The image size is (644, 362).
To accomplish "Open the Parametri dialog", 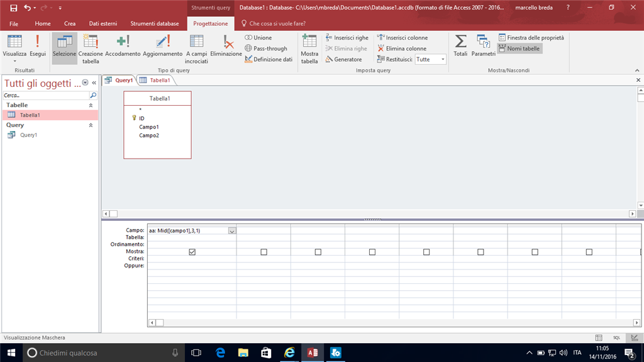I will point(484,46).
